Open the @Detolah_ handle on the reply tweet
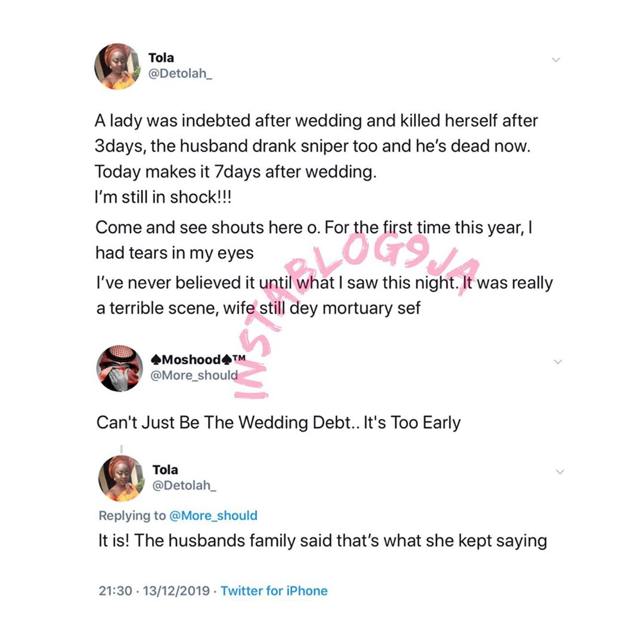644x644 pixels. [x=184, y=486]
